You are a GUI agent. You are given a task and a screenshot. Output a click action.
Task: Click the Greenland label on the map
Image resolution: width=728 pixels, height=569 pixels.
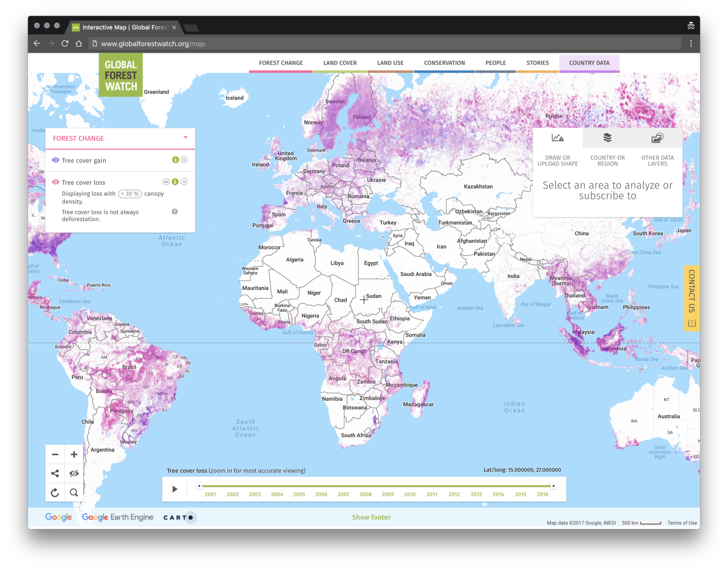click(156, 92)
